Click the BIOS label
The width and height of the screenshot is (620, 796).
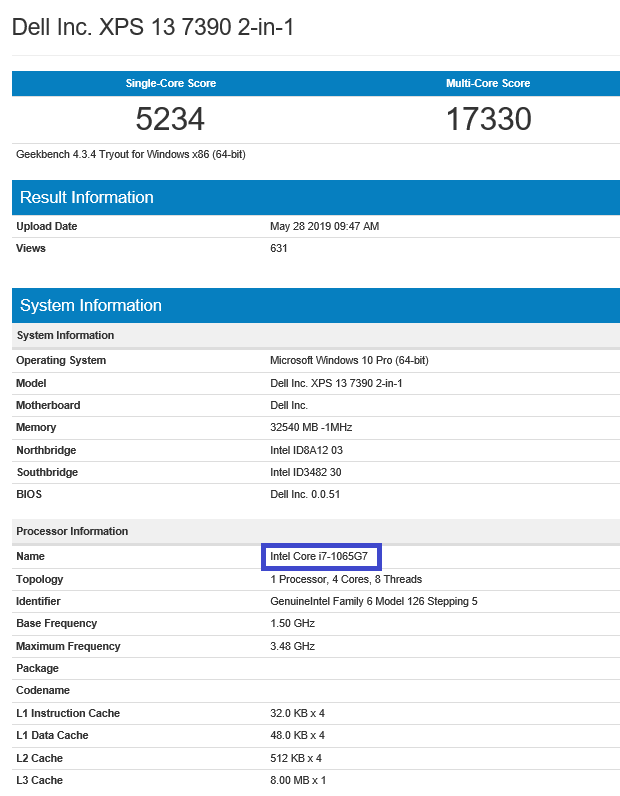pyautogui.click(x=29, y=494)
